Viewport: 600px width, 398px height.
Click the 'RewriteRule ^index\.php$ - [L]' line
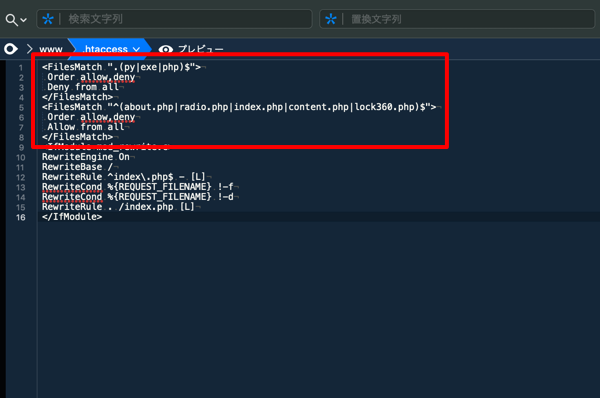pyautogui.click(x=124, y=177)
